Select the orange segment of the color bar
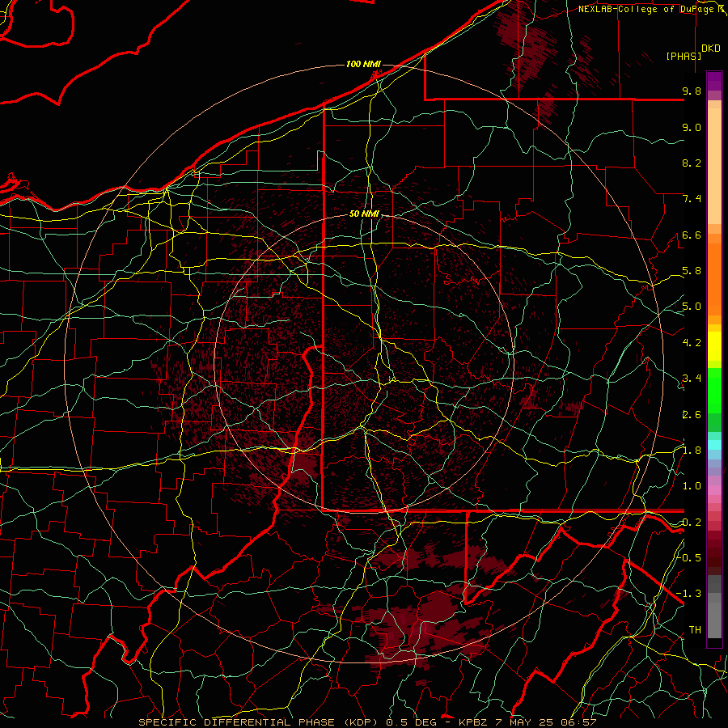The width and height of the screenshot is (728, 728). click(714, 279)
